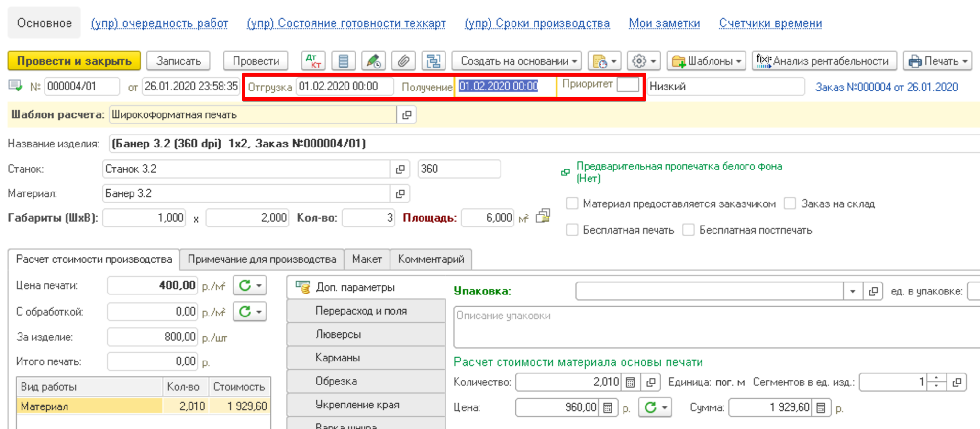This screenshot has width=980, height=429.
Task: Click the document status icon near number
Action: (x=15, y=86)
